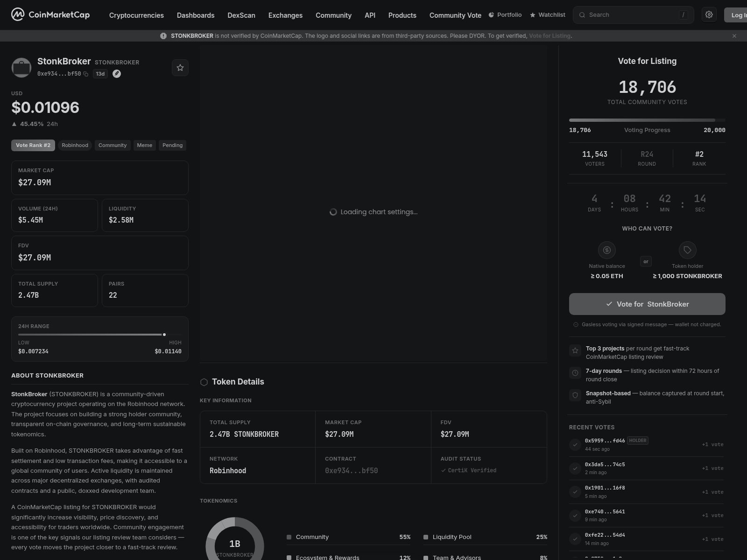Click the hexagon icon beside Token Details

click(204, 382)
